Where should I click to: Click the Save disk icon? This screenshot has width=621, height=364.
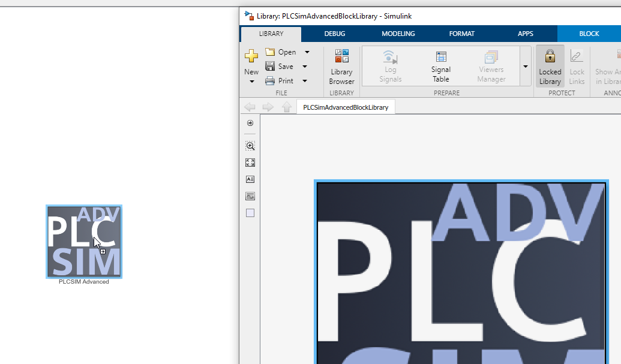coord(270,66)
